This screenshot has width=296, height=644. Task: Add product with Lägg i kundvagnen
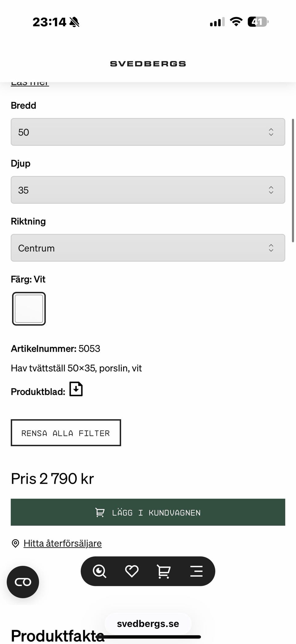point(148,512)
